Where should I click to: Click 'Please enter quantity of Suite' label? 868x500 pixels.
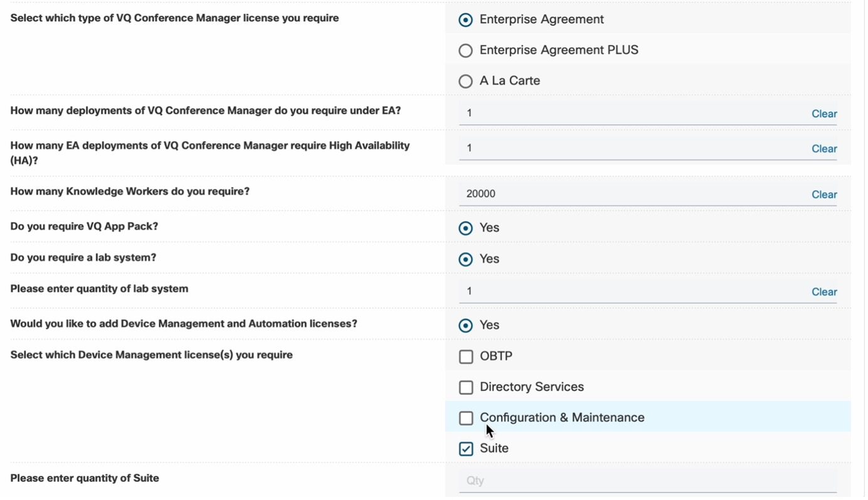tap(85, 479)
